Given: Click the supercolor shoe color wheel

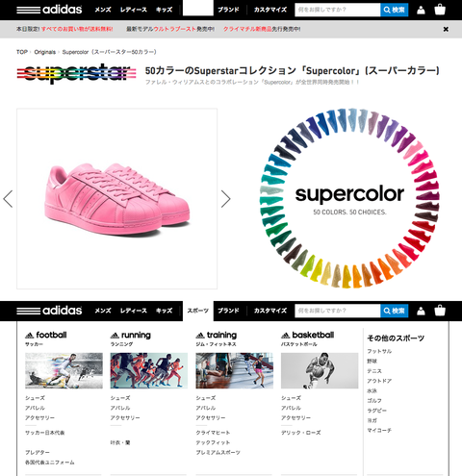Looking at the screenshot, I should (349, 198).
